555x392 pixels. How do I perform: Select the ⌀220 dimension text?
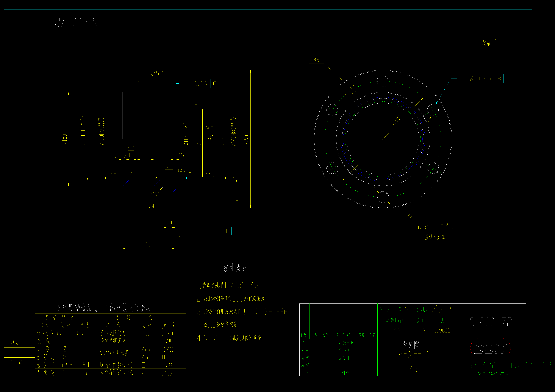(x=246, y=139)
